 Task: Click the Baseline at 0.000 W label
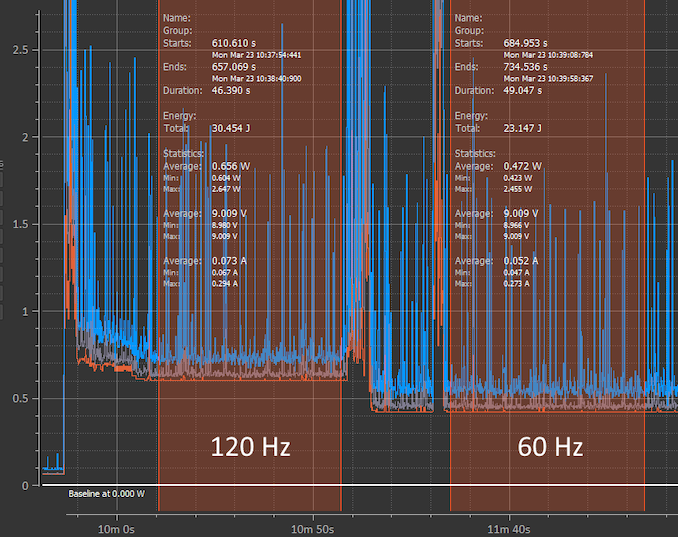(106, 494)
